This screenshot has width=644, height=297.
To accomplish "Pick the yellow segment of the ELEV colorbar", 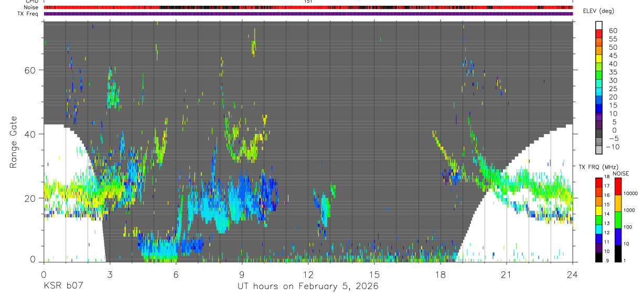I will [x=599, y=59].
